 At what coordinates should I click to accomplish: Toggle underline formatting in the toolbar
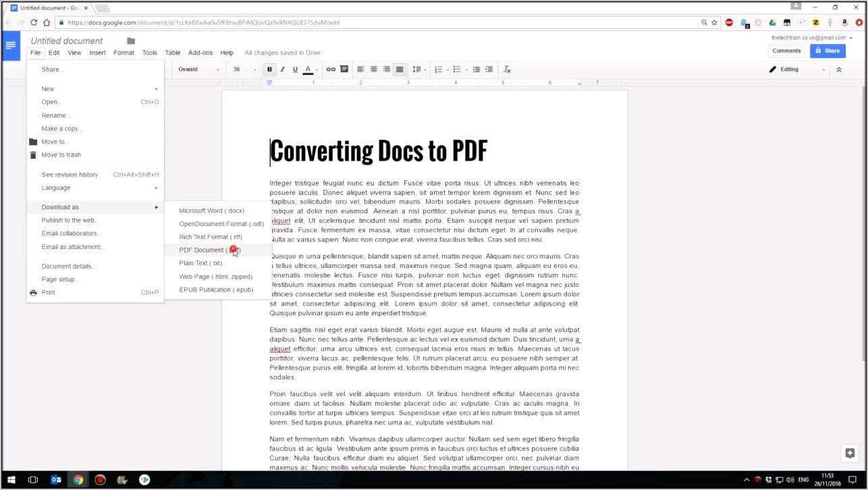click(295, 70)
